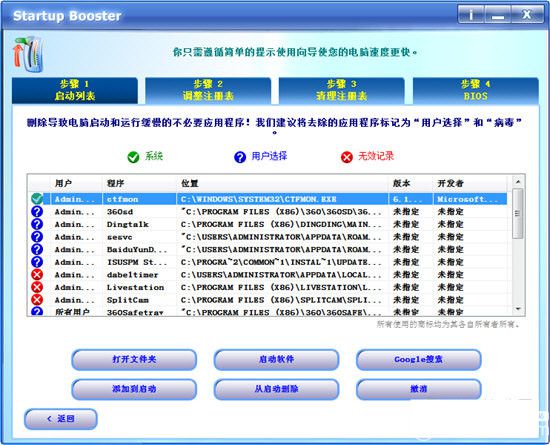This screenshot has width=550, height=445.
Task: Sort by the 开发者 column header
Action: pos(470,183)
